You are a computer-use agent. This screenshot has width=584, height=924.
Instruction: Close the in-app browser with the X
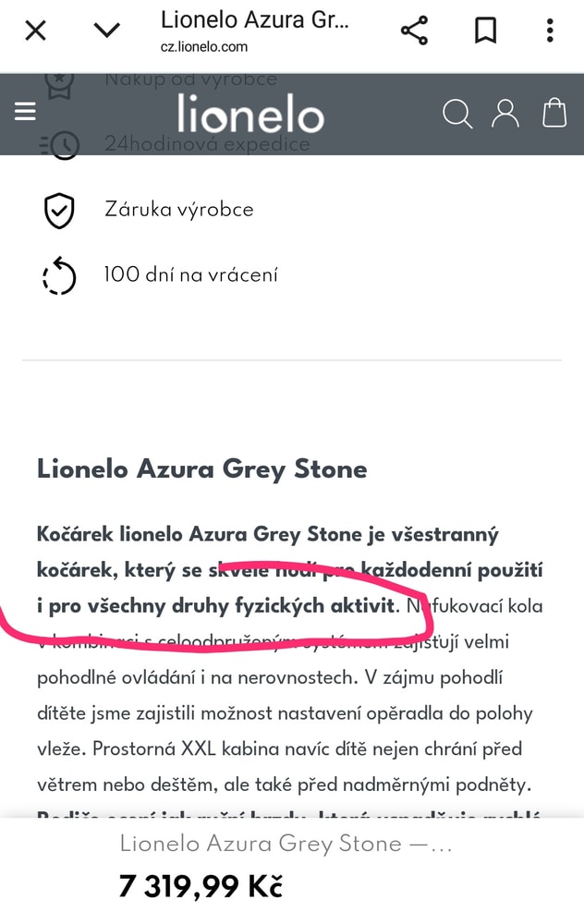(34, 30)
